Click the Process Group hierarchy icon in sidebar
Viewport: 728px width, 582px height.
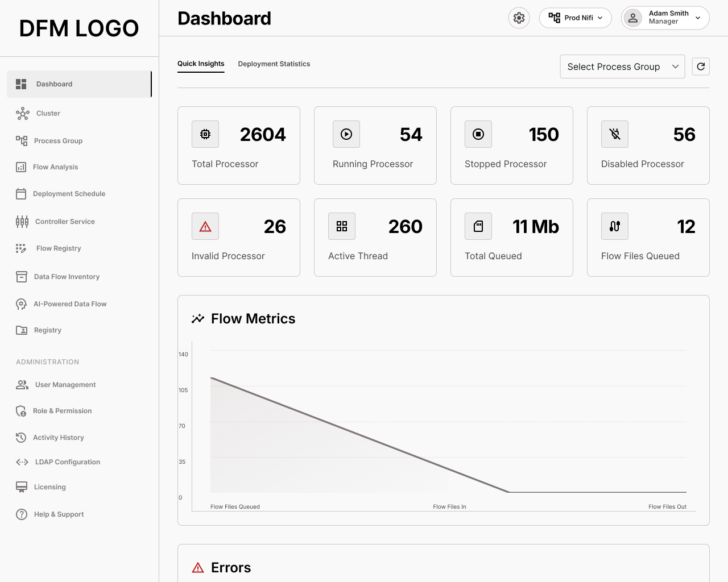(22, 141)
